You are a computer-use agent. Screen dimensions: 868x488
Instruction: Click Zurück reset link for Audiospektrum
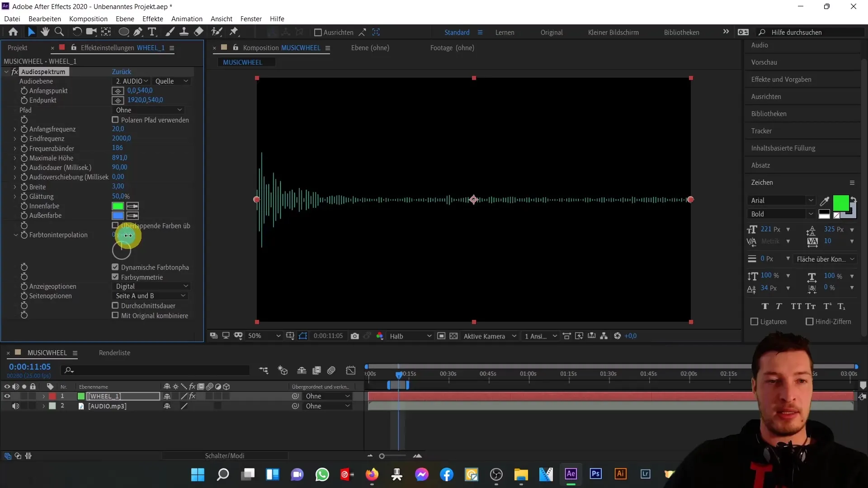[x=122, y=72]
